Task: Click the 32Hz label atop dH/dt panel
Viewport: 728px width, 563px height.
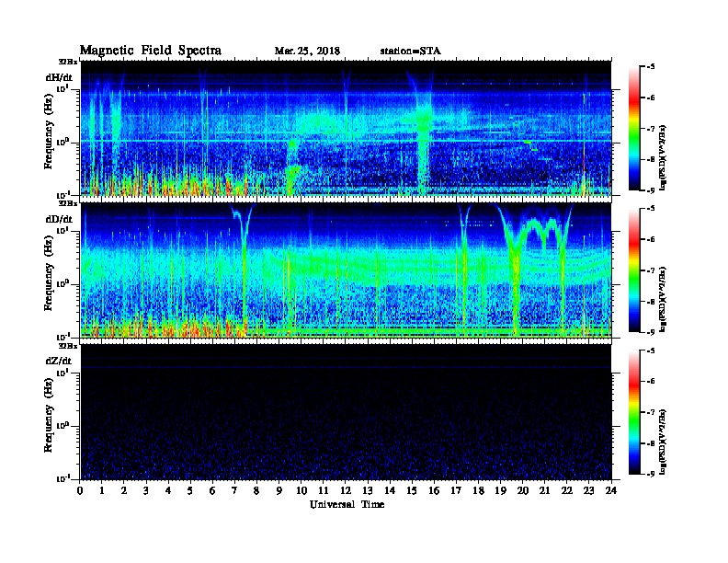Action: (68, 61)
